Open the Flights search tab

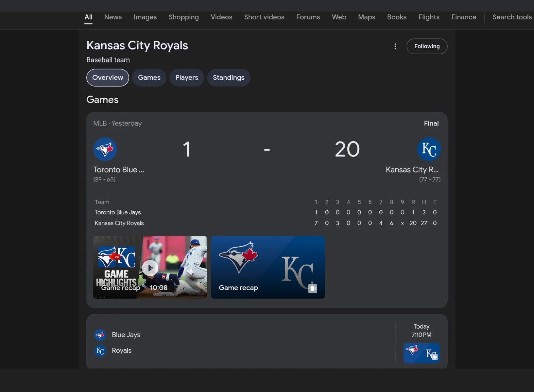pyautogui.click(x=429, y=17)
